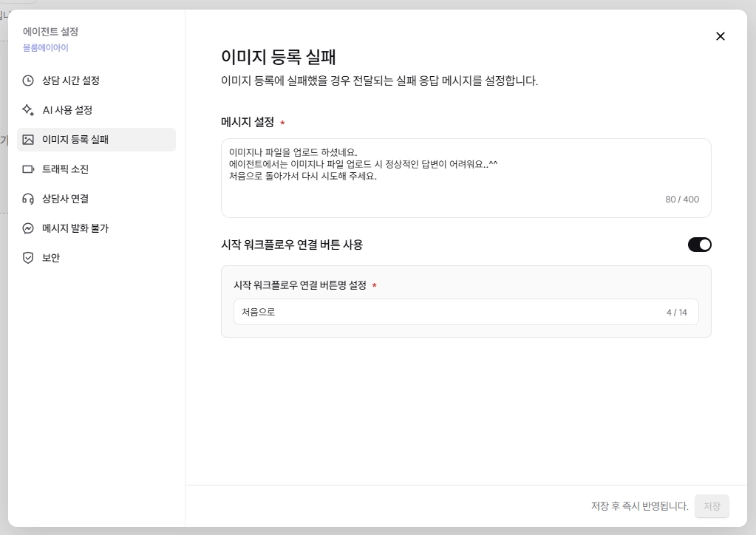Go to the 트래픽 소진 section
The width and height of the screenshot is (756, 535).
coord(96,169)
